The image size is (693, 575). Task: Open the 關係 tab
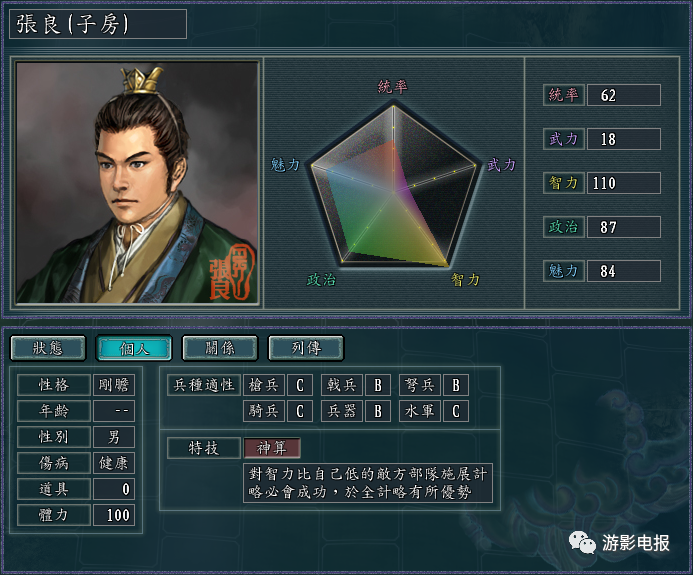tap(220, 348)
